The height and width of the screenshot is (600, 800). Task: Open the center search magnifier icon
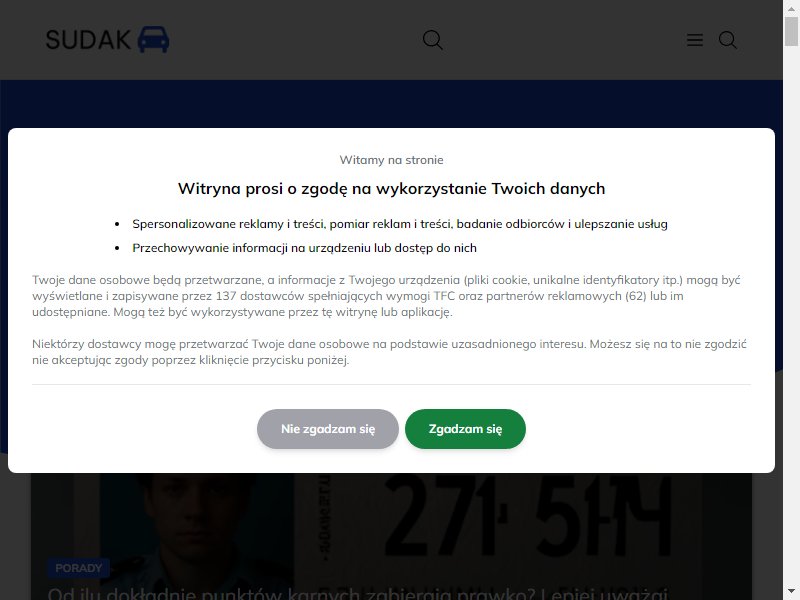433,40
